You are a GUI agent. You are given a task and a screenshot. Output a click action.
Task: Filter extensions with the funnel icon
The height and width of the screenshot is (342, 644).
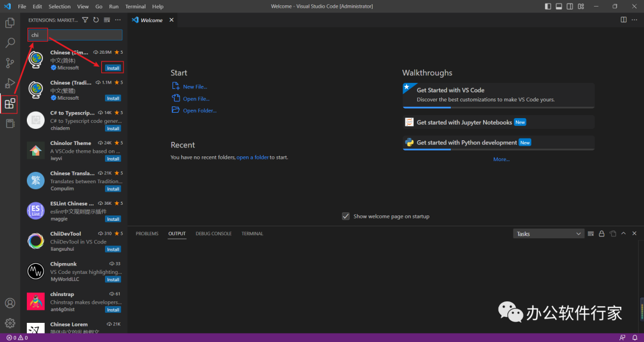pyautogui.click(x=85, y=20)
